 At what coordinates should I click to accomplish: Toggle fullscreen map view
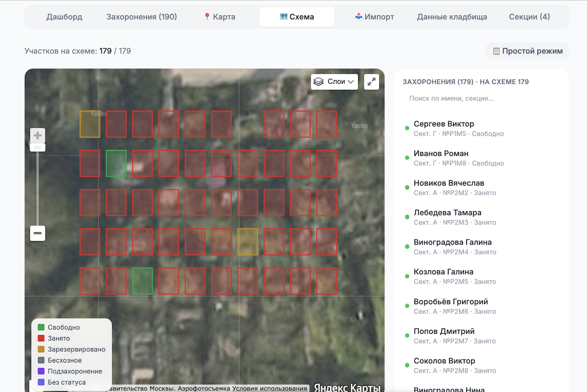[371, 82]
